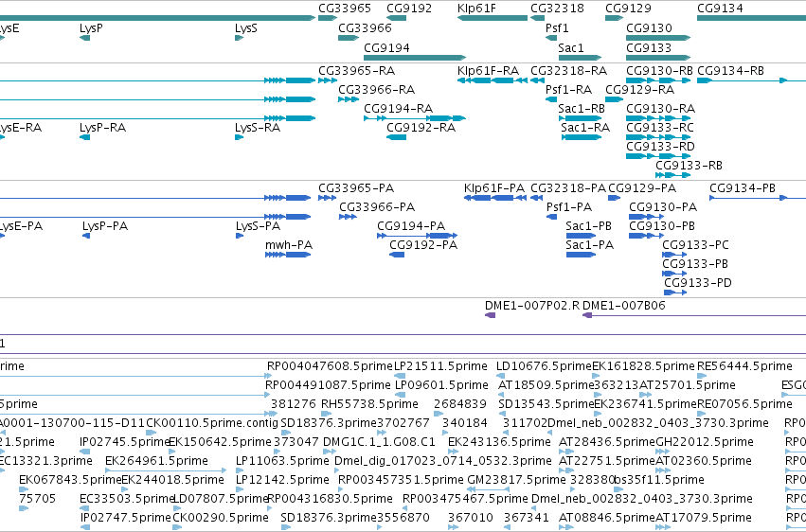Click the DME1-007B06 feature label
The width and height of the screenshot is (806, 532).
(624, 306)
